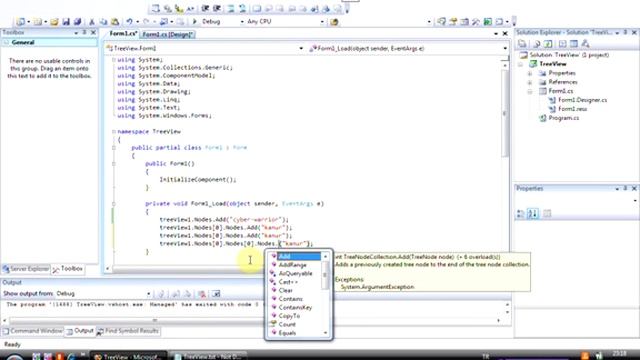This screenshot has height=360, width=640.
Task: Click the Increase Indent toolbar icon
Action: point(217,8)
